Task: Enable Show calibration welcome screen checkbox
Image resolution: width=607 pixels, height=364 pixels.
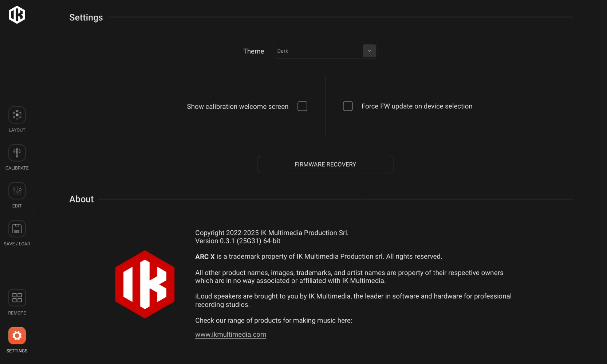Action: coord(302,106)
